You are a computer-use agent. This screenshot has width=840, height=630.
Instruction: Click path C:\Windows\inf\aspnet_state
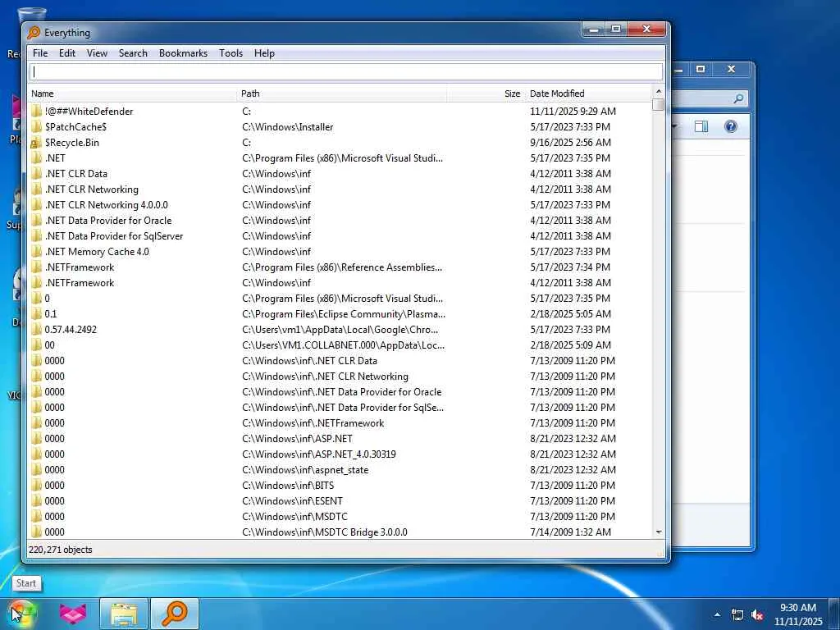[305, 470]
